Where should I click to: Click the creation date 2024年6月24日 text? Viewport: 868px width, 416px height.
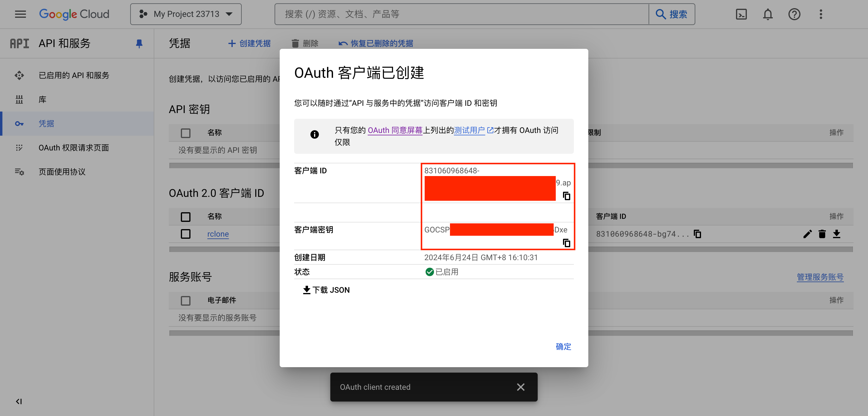(x=481, y=257)
